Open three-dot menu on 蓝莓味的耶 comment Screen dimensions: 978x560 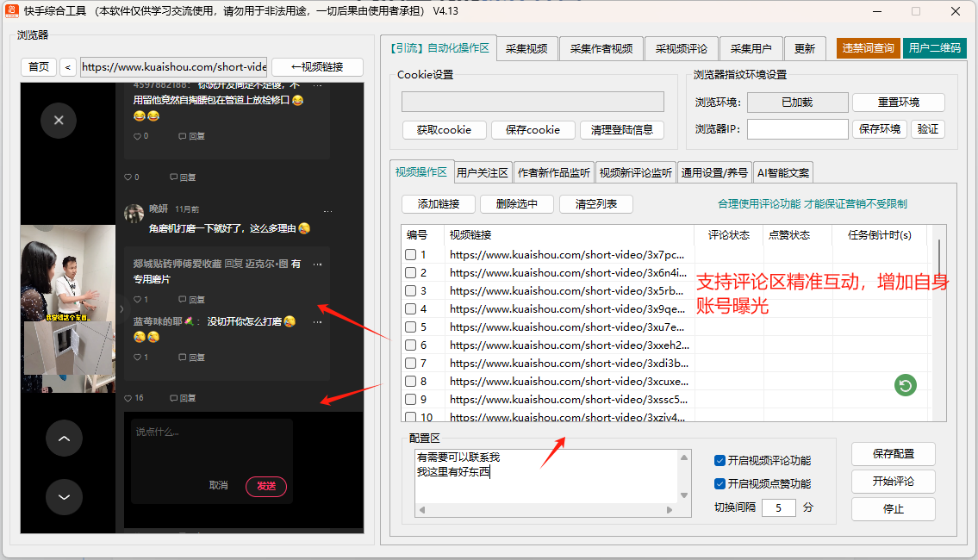pyautogui.click(x=317, y=321)
